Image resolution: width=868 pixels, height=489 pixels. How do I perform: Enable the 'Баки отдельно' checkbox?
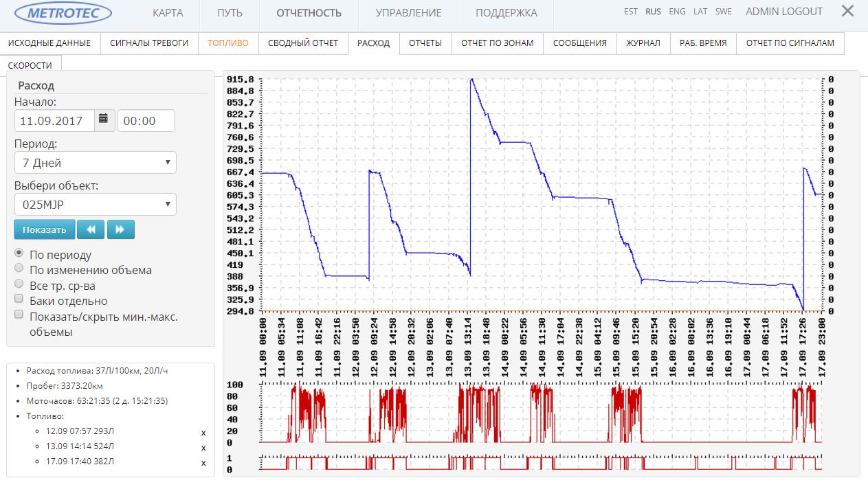point(19,299)
